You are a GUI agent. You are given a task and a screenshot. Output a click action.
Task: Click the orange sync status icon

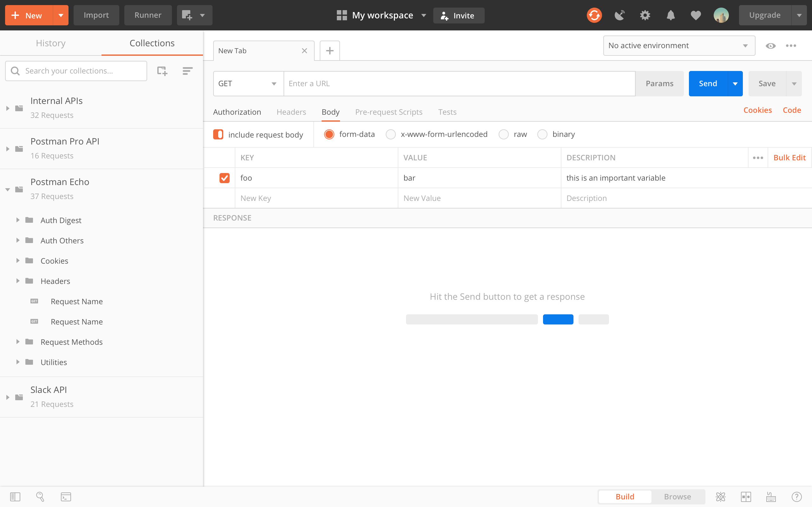pyautogui.click(x=594, y=16)
